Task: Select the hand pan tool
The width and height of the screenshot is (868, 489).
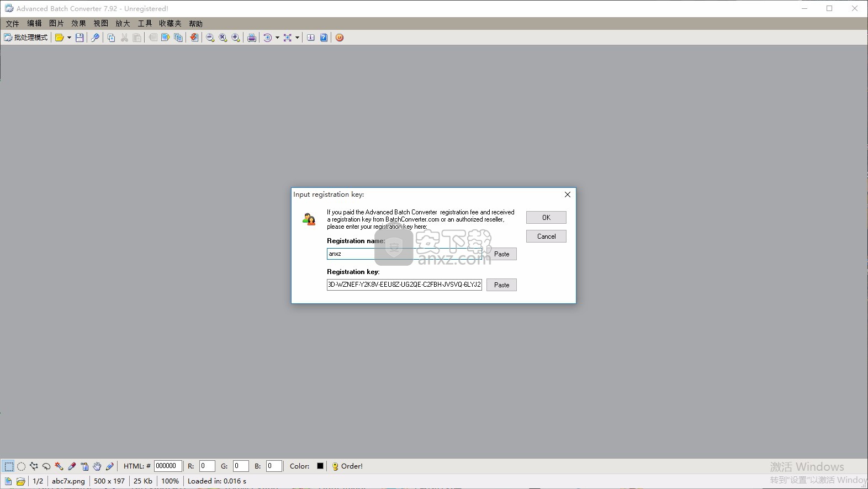Action: pyautogui.click(x=97, y=466)
